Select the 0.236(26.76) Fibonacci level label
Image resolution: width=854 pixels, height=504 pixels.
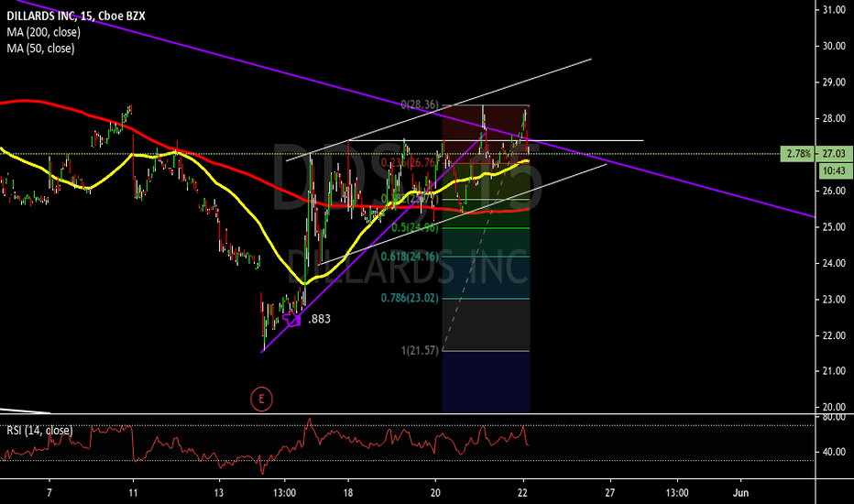[x=409, y=162]
